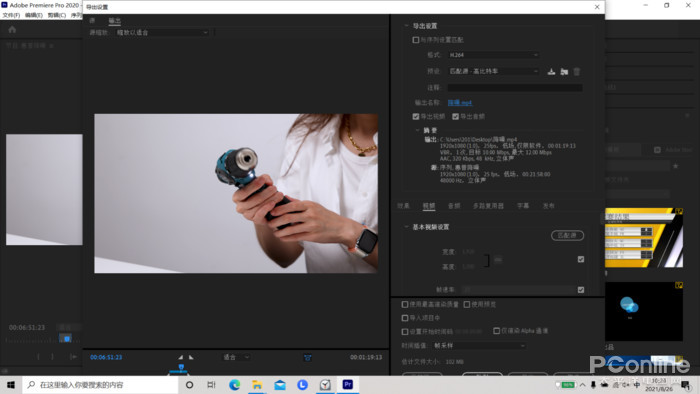Image resolution: width=700 pixels, height=394 pixels.
Task: Switch to 效果 tab
Action: pos(404,206)
